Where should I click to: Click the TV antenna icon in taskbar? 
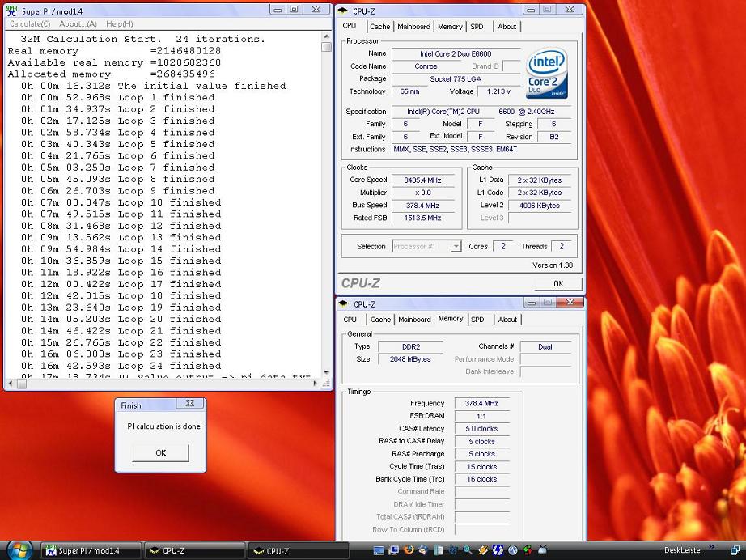tap(542, 550)
